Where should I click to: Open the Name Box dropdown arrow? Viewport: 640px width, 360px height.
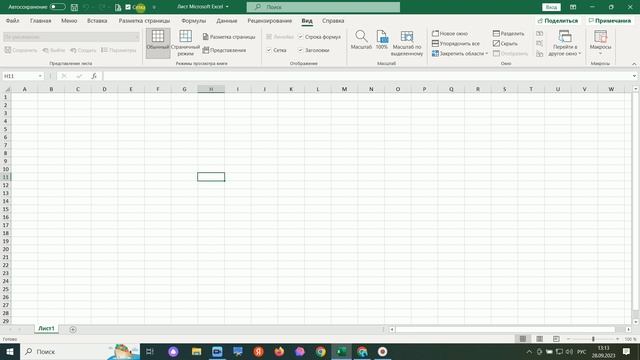point(40,76)
